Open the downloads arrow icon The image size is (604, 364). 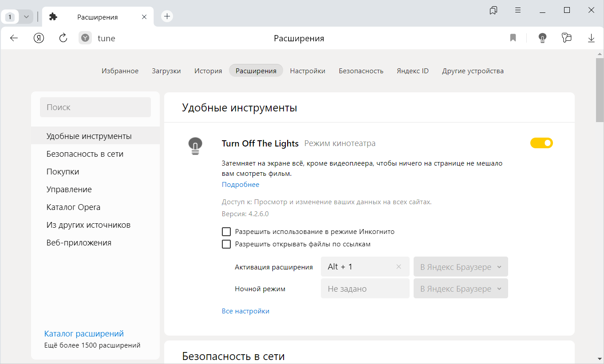tap(591, 38)
